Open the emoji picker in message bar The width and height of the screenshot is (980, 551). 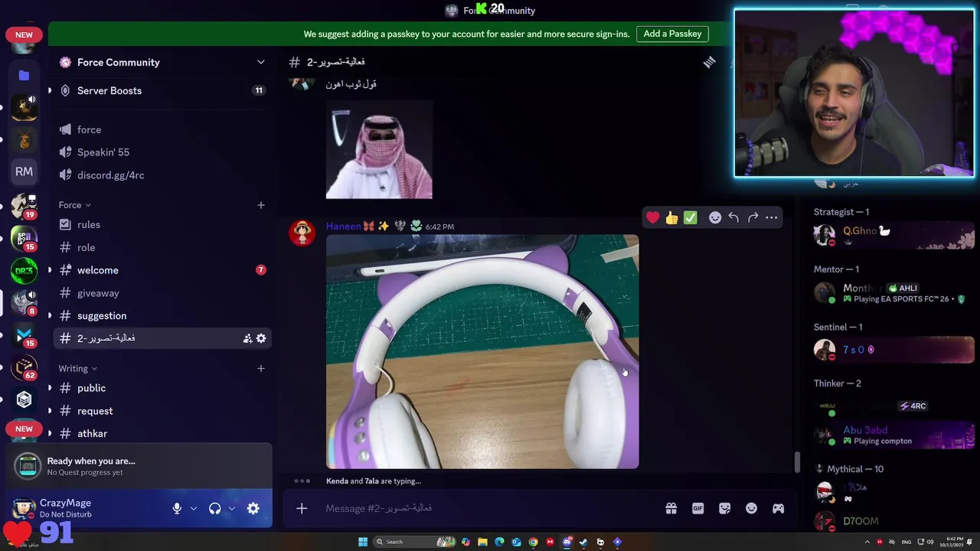click(x=751, y=508)
